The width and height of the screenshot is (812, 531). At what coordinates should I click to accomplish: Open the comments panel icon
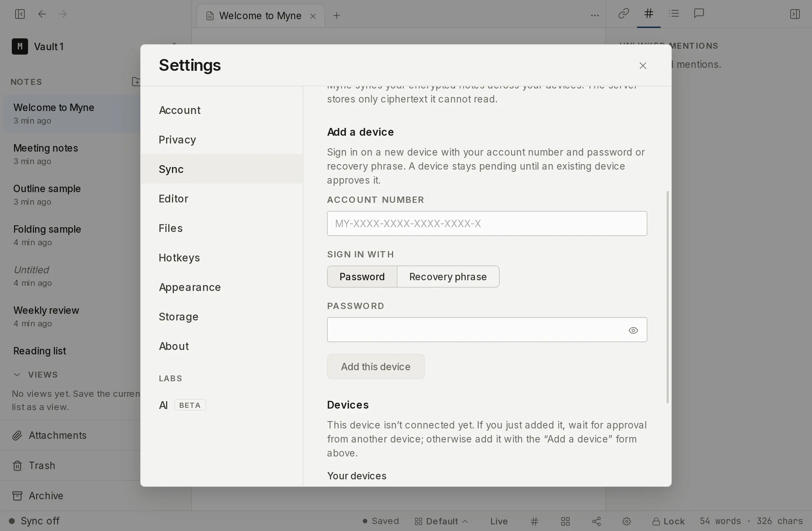(699, 14)
